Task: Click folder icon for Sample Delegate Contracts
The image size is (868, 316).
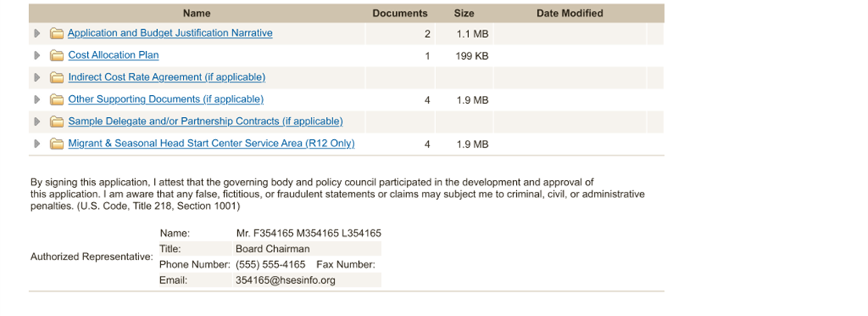Action: [57, 122]
